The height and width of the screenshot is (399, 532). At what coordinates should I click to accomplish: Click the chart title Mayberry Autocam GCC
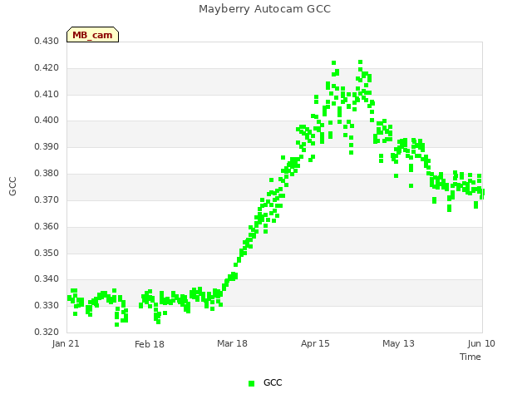click(264, 9)
